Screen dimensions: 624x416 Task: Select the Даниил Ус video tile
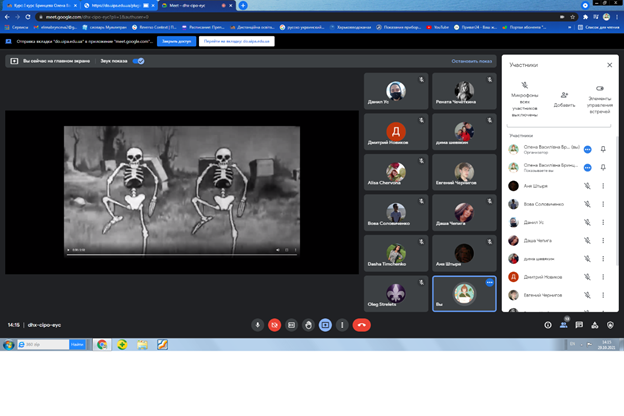point(396,91)
